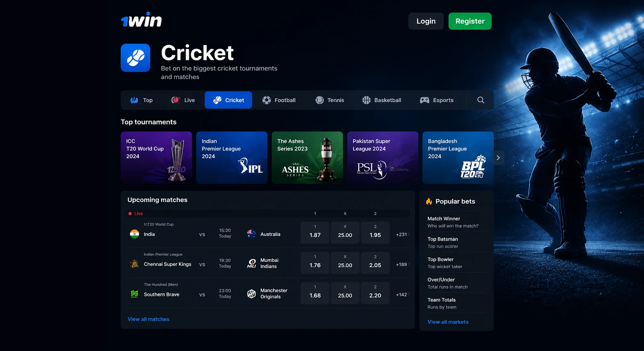Click the Southern Brave team logo
Screen dimensions: 644x351
pos(134,294)
